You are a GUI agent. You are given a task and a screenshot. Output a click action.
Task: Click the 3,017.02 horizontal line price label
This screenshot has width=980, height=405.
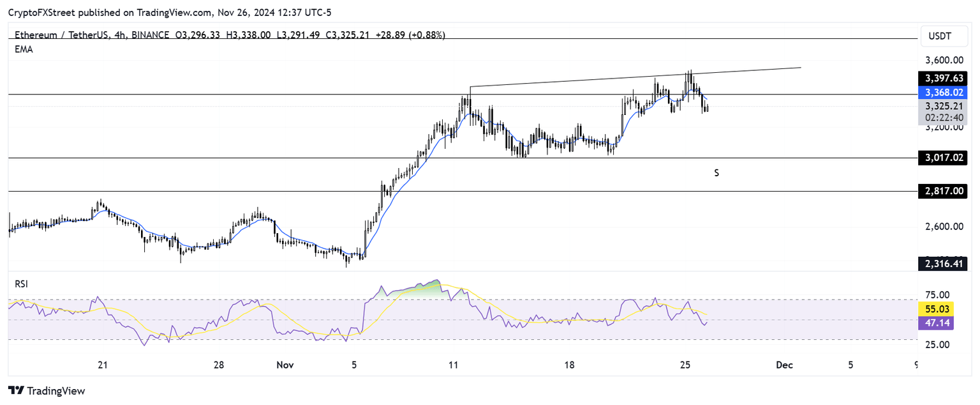point(943,157)
